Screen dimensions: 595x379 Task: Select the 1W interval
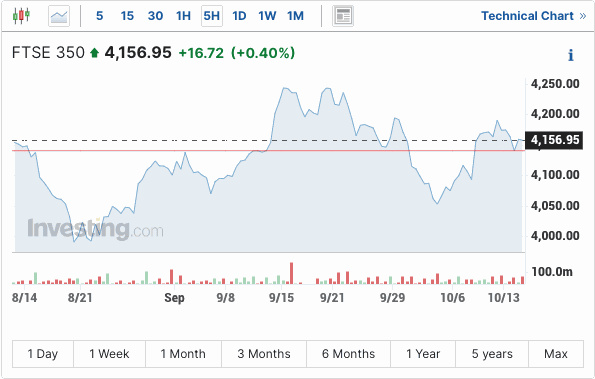tap(267, 16)
